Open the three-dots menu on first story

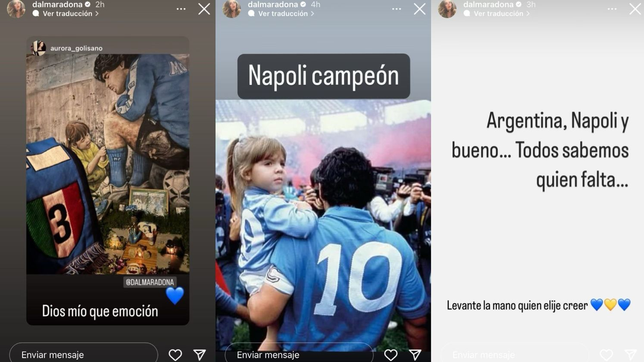(x=181, y=9)
